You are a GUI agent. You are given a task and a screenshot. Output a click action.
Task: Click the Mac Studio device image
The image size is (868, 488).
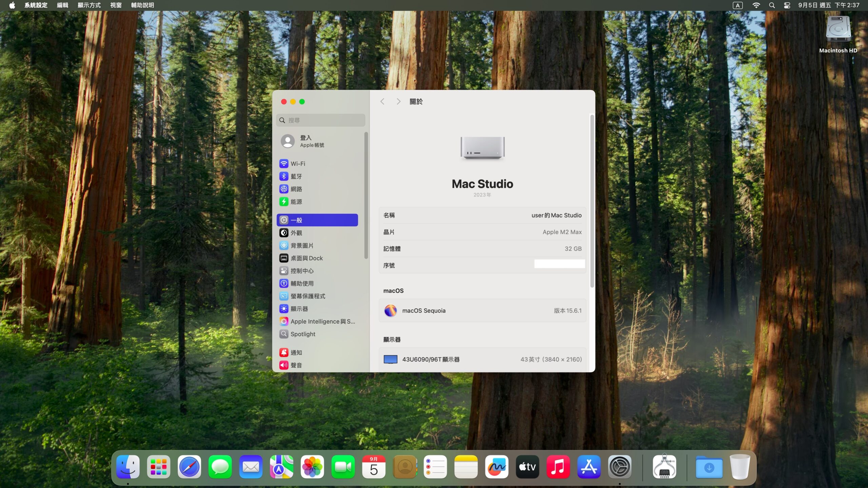click(482, 148)
